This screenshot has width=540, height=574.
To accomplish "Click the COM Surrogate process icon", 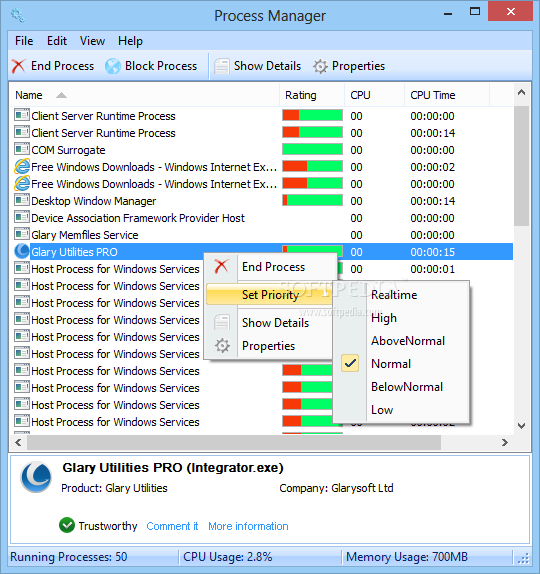I will [22, 149].
